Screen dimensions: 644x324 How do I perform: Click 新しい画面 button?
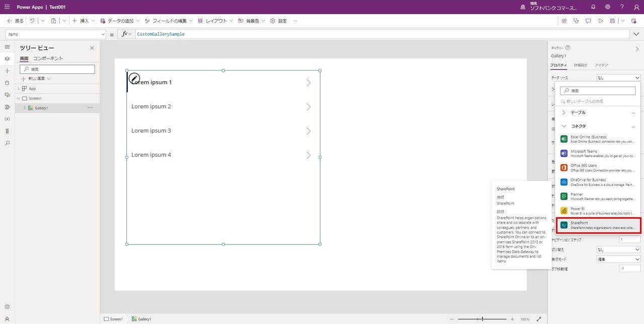coord(36,79)
